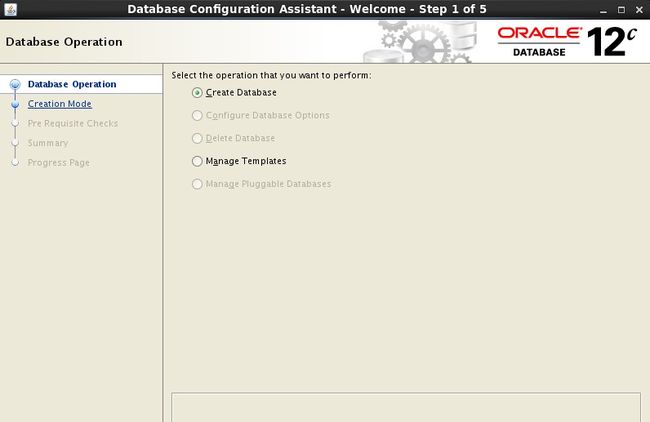
Task: Select the Manage Templates radio button
Action: point(197,161)
